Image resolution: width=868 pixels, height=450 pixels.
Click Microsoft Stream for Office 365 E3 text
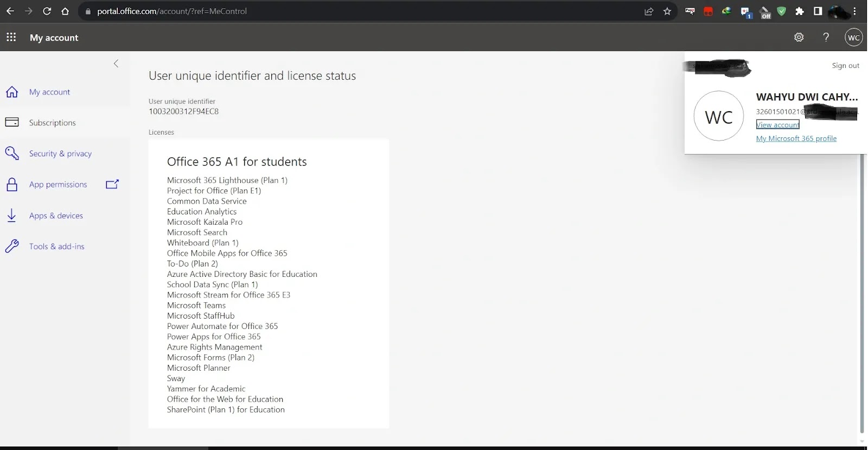pos(228,295)
